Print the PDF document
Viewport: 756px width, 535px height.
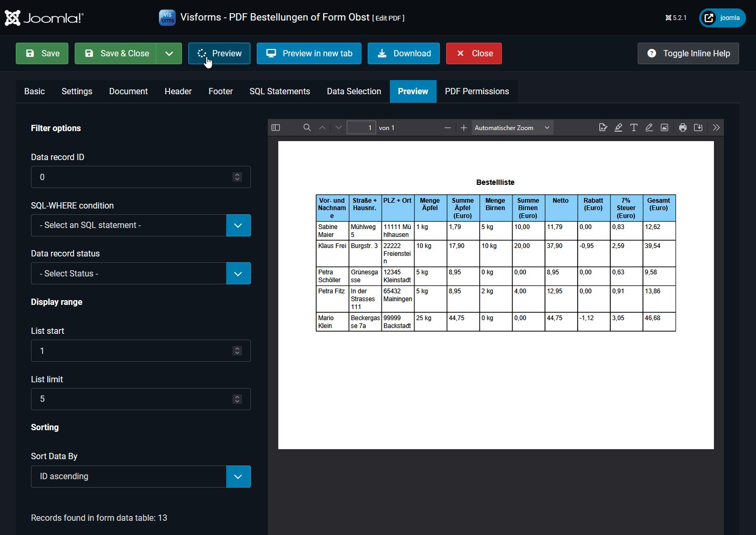[683, 127]
